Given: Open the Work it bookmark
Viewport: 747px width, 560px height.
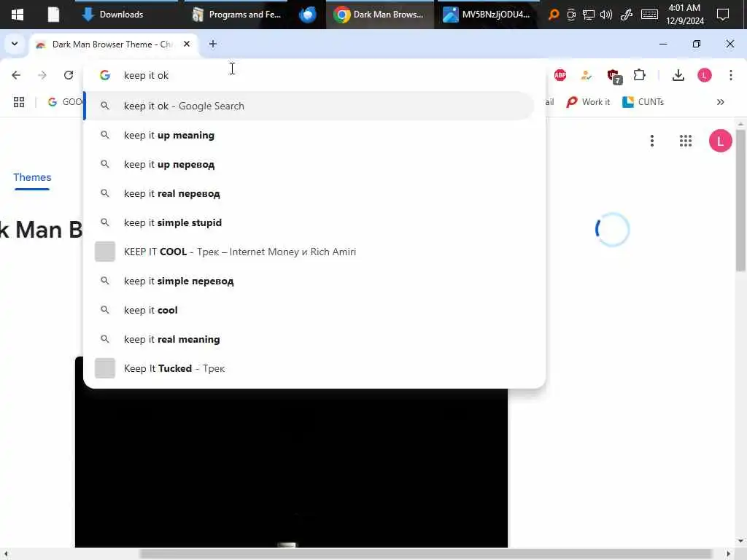Looking at the screenshot, I should click(x=588, y=102).
